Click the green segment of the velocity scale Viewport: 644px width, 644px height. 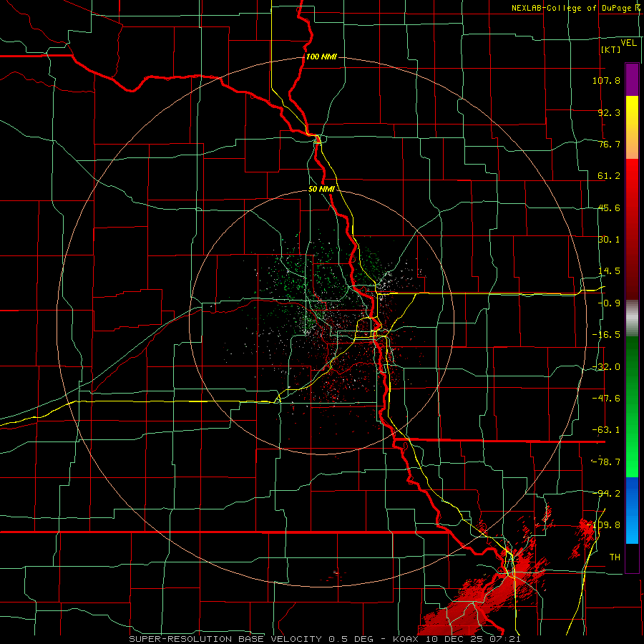coord(632,406)
